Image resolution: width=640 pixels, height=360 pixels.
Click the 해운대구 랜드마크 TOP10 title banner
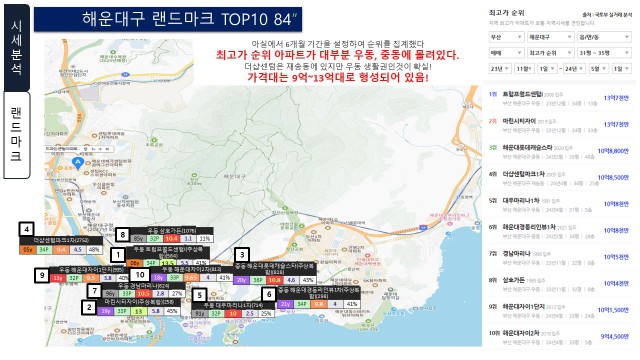pos(168,19)
